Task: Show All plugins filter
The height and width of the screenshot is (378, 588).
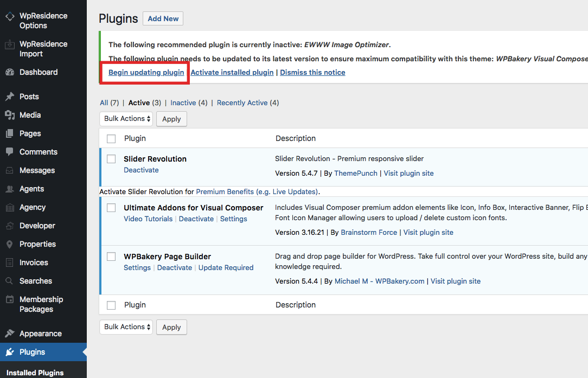Action: (x=104, y=102)
